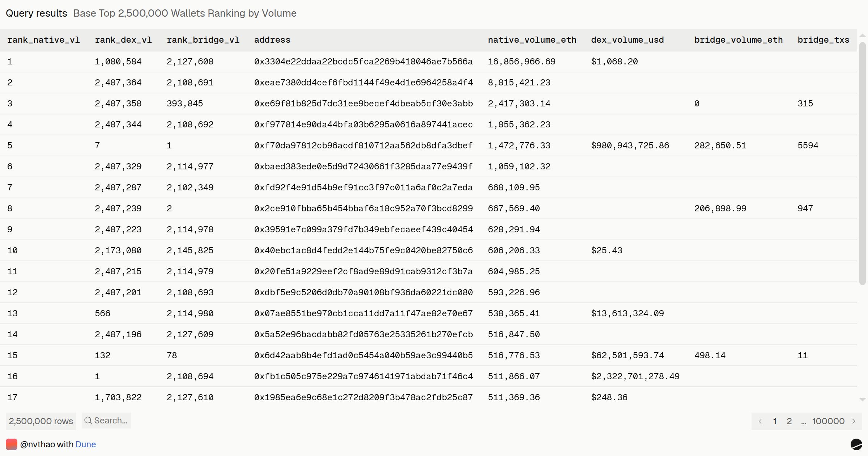Click the search magnifier icon
The width and height of the screenshot is (868, 456).
coord(88,421)
